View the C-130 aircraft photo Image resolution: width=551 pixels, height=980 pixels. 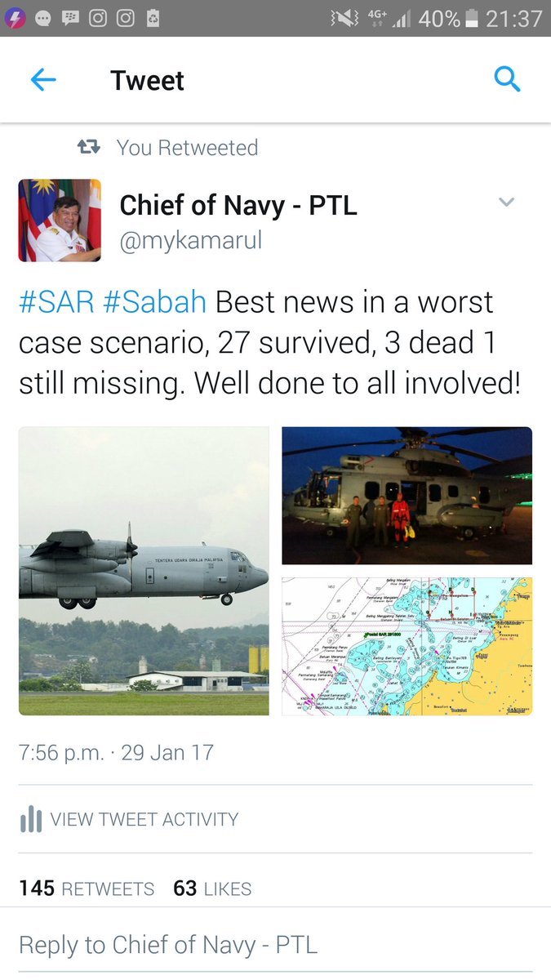point(144,571)
